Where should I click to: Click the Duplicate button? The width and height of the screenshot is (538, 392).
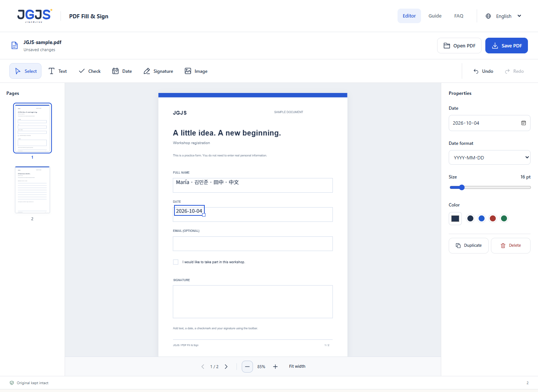click(x=469, y=246)
